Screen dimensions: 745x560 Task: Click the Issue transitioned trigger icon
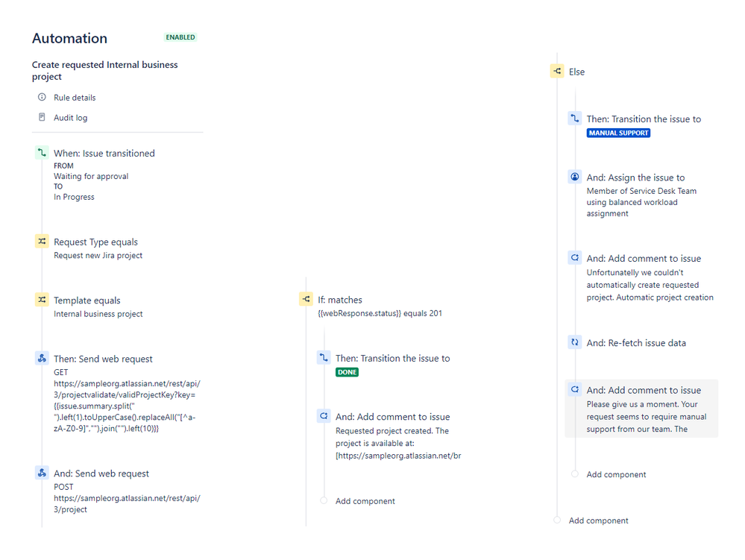[x=42, y=153]
